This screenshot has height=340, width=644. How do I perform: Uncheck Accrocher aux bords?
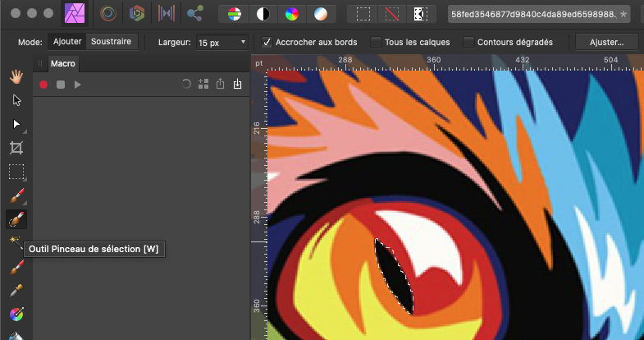(267, 43)
